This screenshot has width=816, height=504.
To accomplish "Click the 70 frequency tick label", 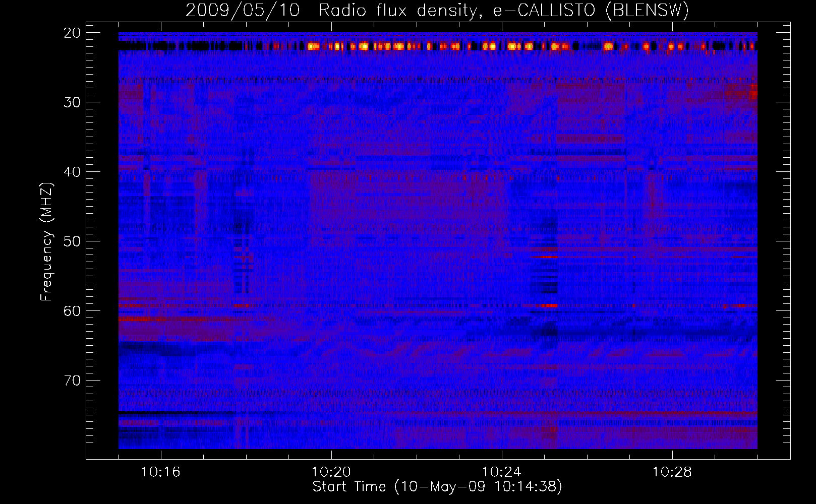I will (x=73, y=381).
